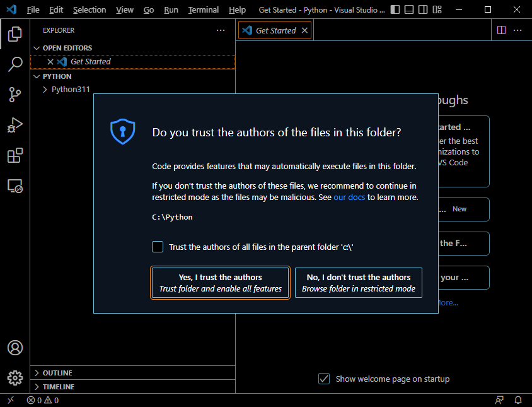Open the Search view in activity bar

[15, 64]
